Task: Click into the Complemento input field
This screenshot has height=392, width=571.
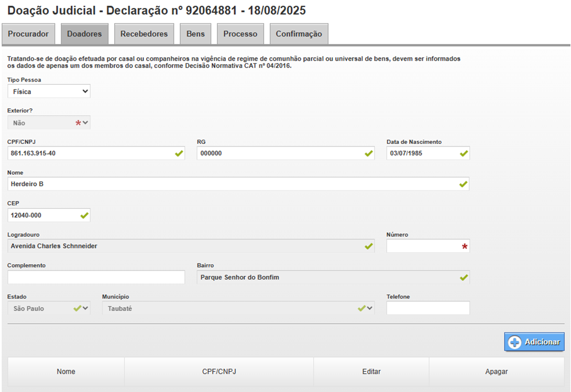Action: tap(96, 277)
